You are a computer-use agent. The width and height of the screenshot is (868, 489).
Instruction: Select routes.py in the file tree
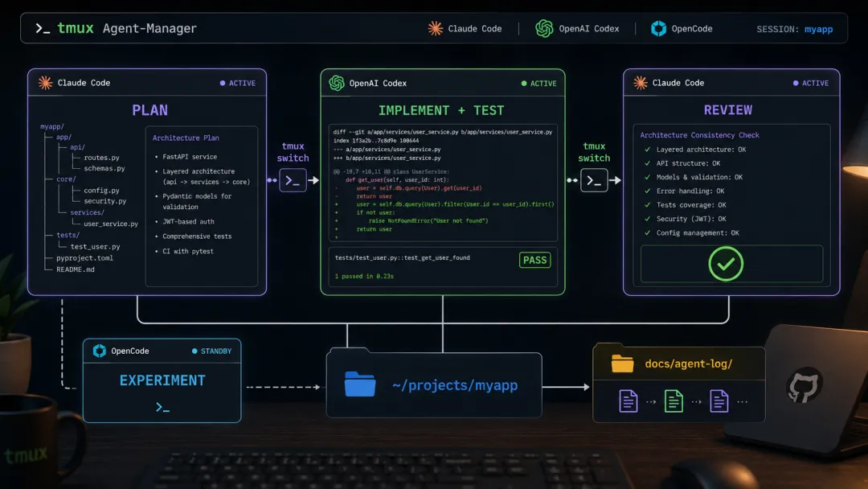pos(102,158)
